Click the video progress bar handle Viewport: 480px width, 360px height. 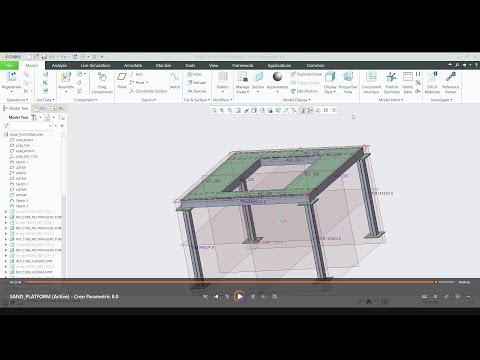click(x=436, y=282)
